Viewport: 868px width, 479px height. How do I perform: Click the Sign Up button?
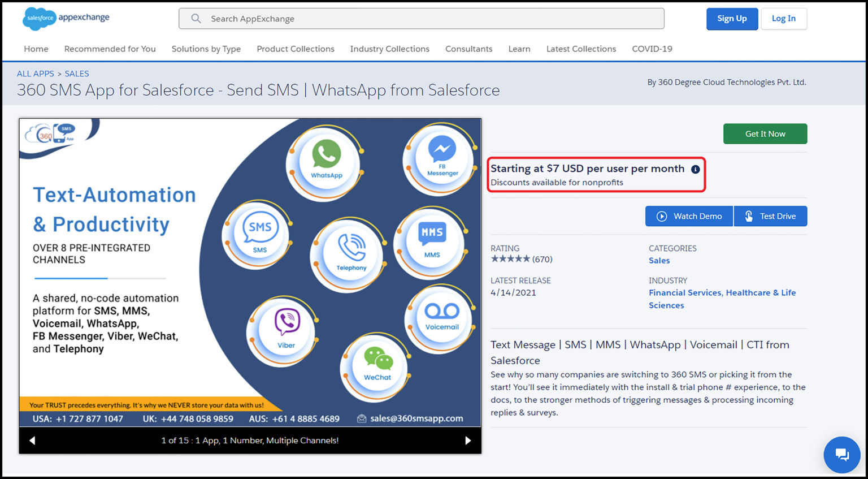(x=732, y=19)
